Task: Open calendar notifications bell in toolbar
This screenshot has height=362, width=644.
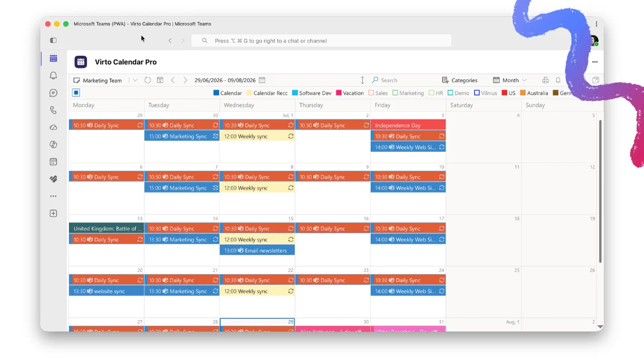Action: point(558,80)
